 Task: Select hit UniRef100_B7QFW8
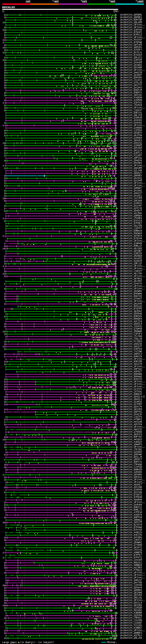(131, 42)
